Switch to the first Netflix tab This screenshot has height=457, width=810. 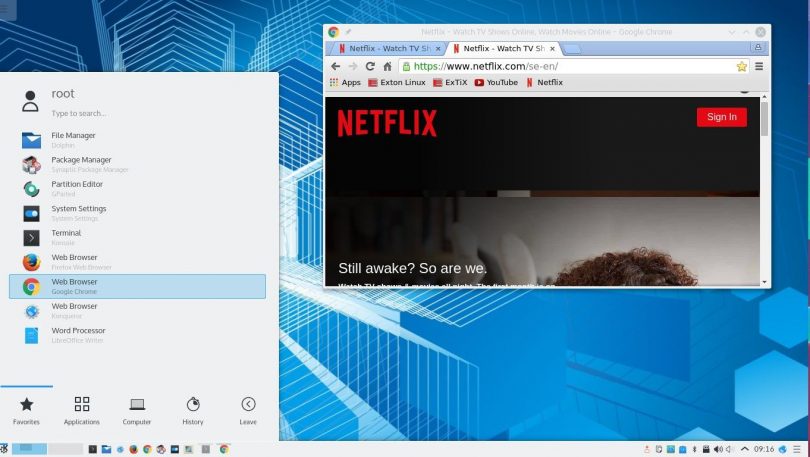[x=385, y=48]
